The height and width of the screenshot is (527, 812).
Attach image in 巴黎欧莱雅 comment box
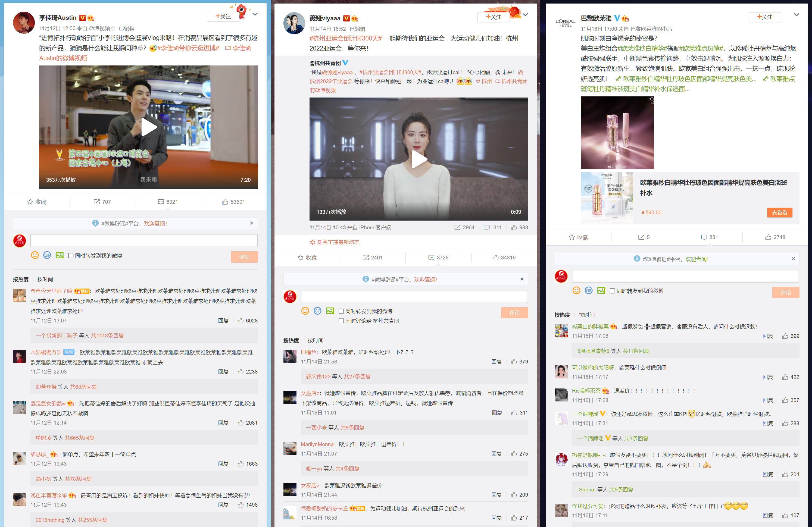pyautogui.click(x=601, y=290)
